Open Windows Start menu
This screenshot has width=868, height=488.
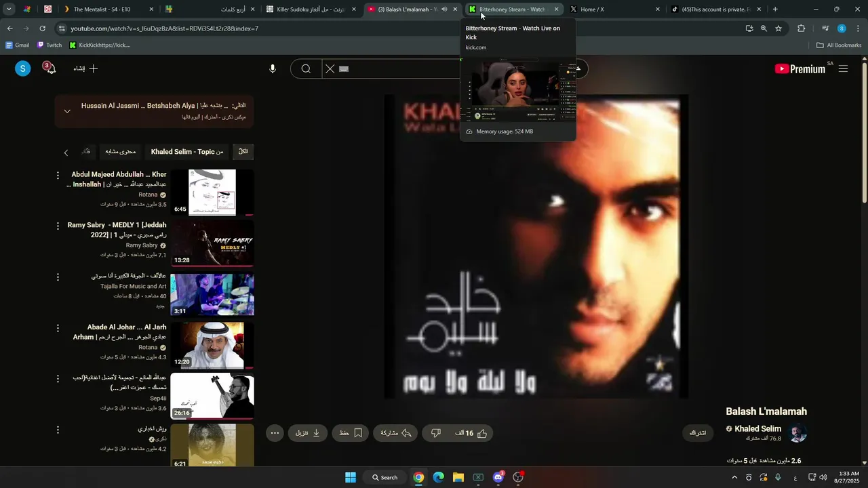(x=351, y=477)
